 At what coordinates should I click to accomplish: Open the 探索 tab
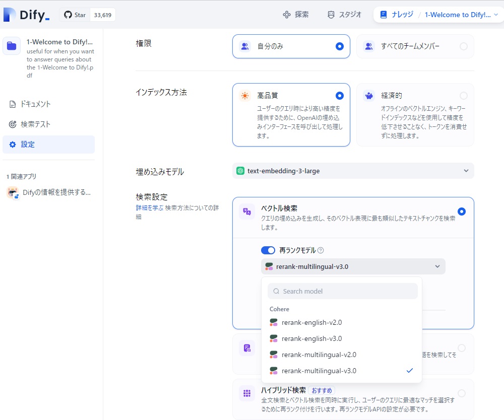[x=296, y=15]
